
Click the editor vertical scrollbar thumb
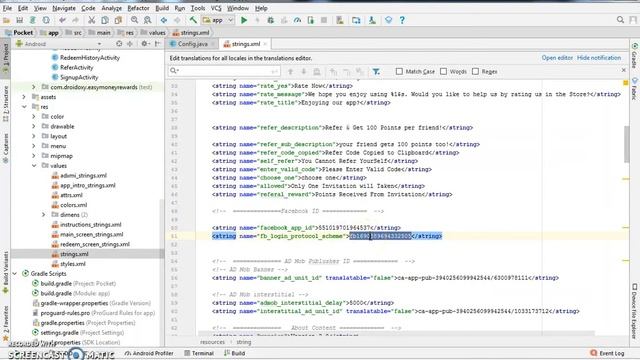point(626,144)
